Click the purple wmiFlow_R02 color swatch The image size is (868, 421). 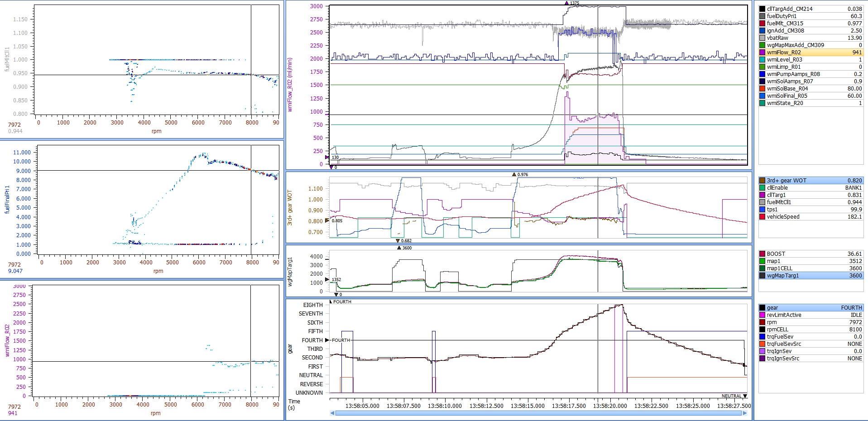pyautogui.click(x=762, y=53)
